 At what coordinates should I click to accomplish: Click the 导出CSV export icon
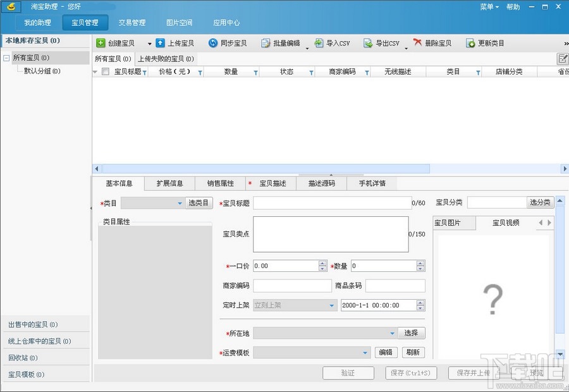pyautogui.click(x=368, y=43)
